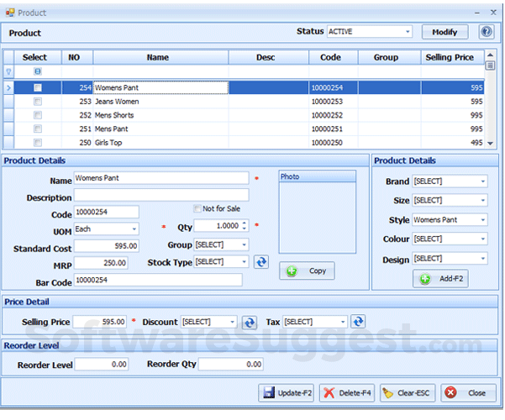Save changes with the Update-F2 button
The image size is (505, 420).
pyautogui.click(x=286, y=392)
